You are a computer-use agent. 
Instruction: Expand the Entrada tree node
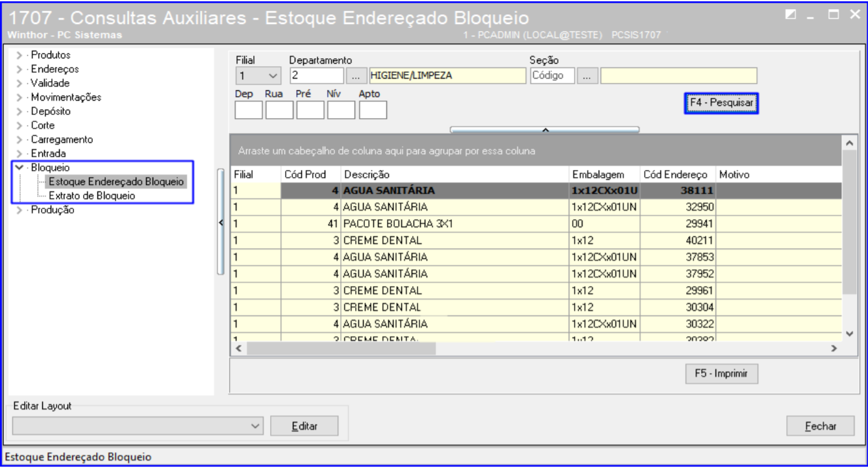[x=18, y=154]
